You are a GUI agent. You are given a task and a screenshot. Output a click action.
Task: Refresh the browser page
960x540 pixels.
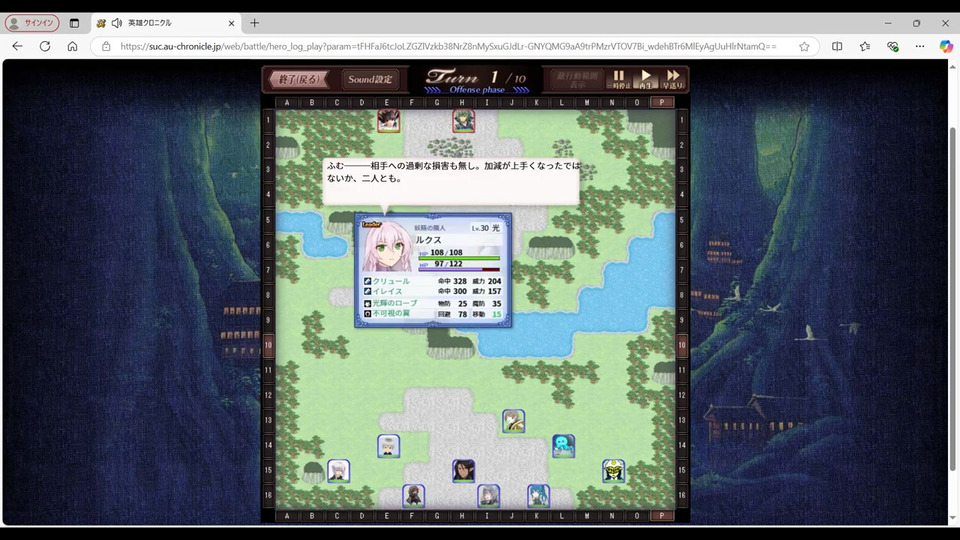(45, 46)
